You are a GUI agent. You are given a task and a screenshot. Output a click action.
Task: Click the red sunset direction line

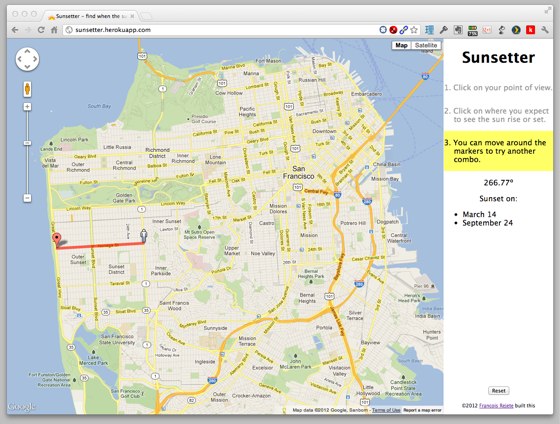[100, 245]
